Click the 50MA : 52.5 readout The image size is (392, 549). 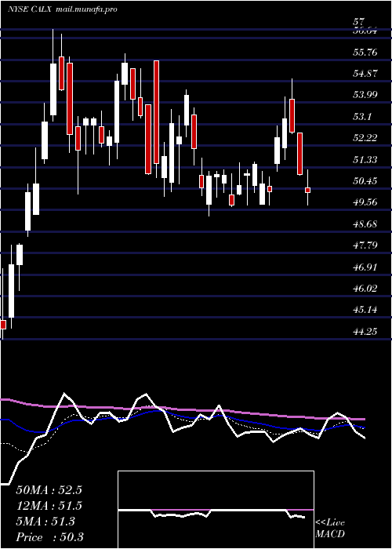pos(49,490)
